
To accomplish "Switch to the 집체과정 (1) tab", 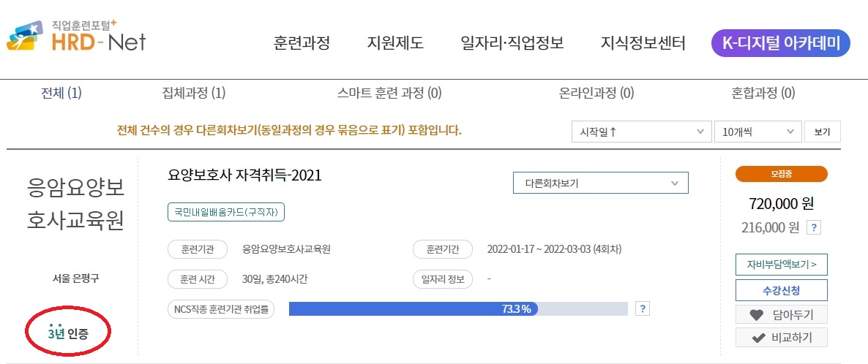I will point(194,94).
